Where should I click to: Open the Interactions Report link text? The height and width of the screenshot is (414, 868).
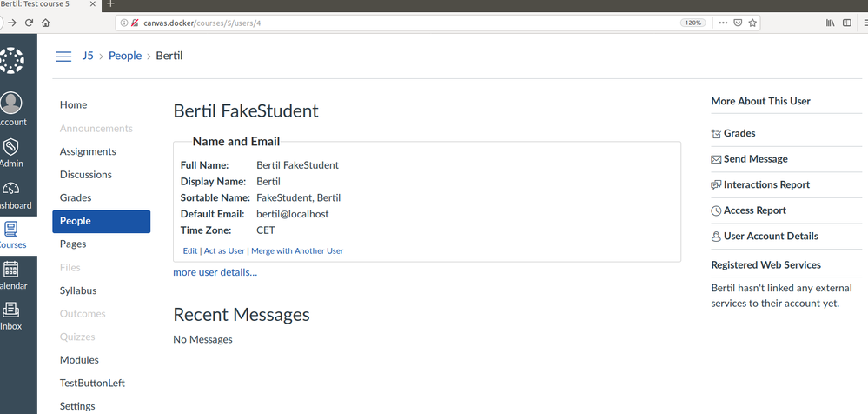(x=766, y=184)
